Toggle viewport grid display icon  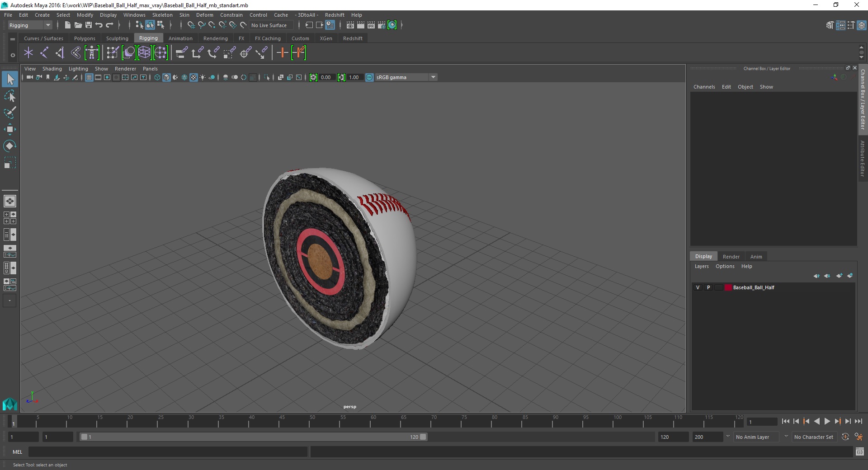click(89, 77)
